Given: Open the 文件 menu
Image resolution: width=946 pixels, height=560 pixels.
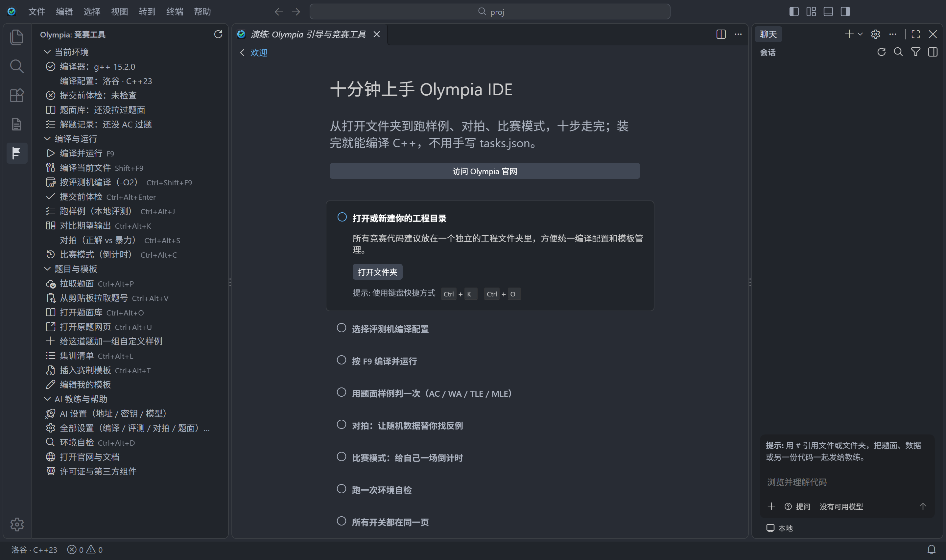Looking at the screenshot, I should tap(36, 12).
